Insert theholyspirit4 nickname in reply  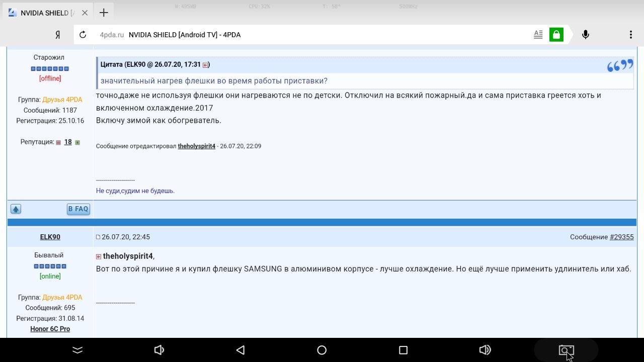(128, 256)
